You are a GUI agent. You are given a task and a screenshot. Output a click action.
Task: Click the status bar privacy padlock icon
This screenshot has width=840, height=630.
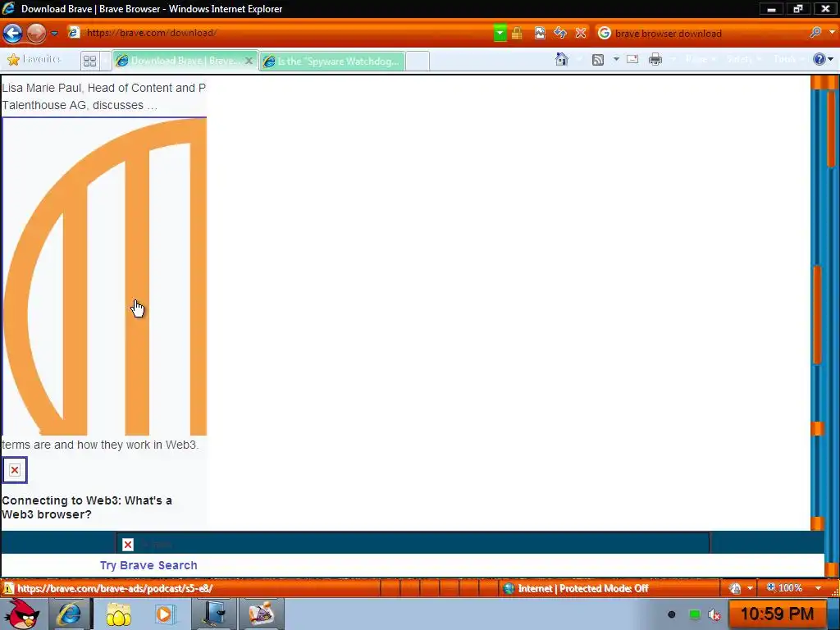[x=735, y=588]
